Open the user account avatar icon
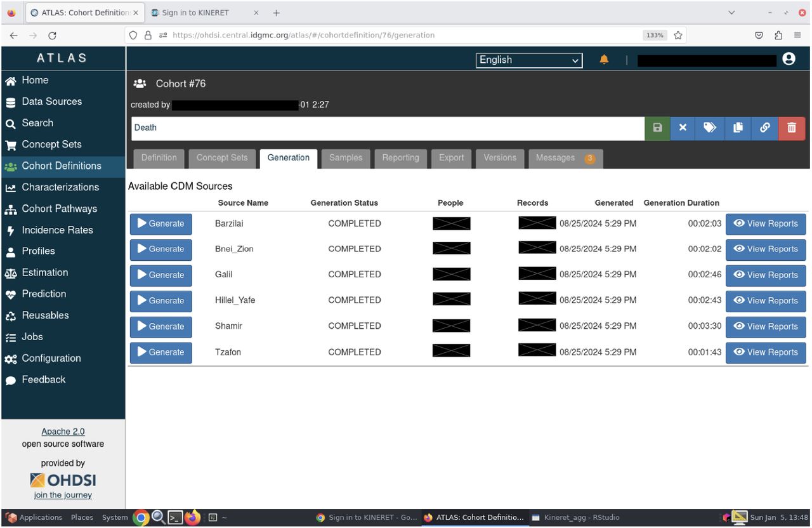Screen dimensions: 812x528 pyautogui.click(x=789, y=59)
